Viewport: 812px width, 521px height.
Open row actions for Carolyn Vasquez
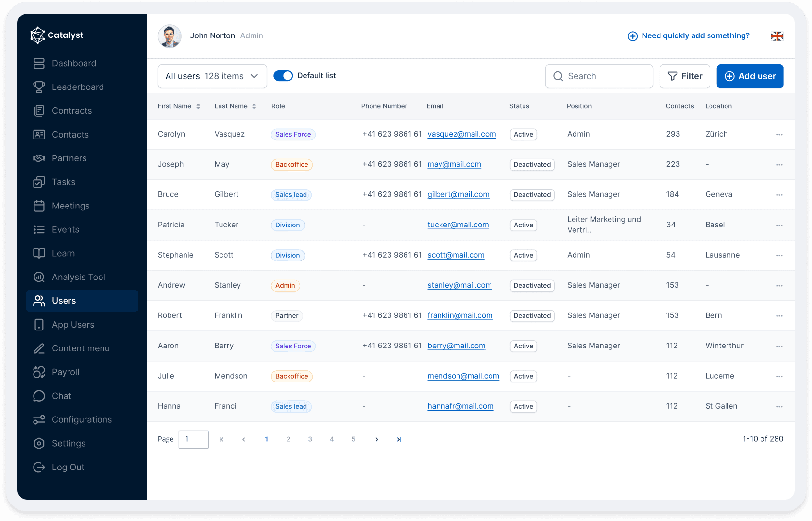click(779, 135)
